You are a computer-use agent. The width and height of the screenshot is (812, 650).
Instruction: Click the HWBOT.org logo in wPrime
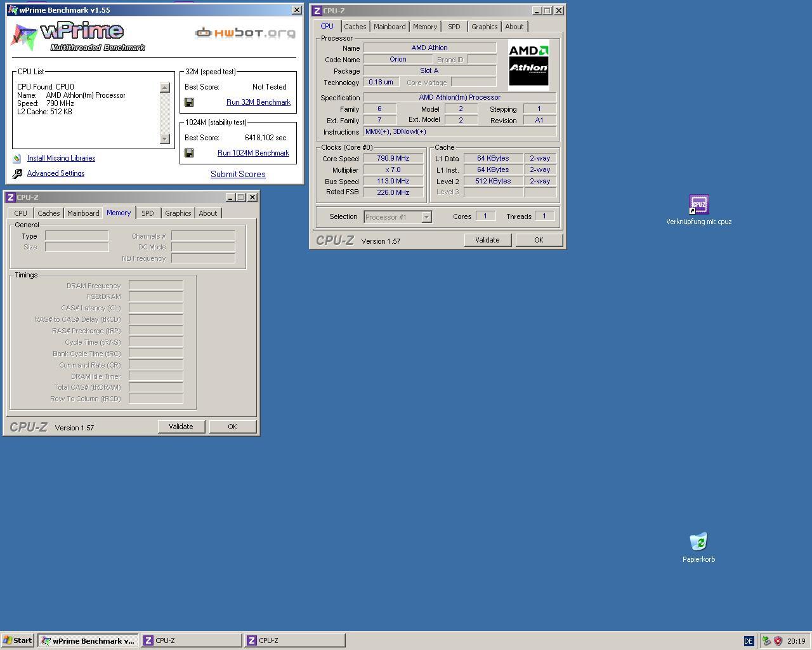point(246,32)
